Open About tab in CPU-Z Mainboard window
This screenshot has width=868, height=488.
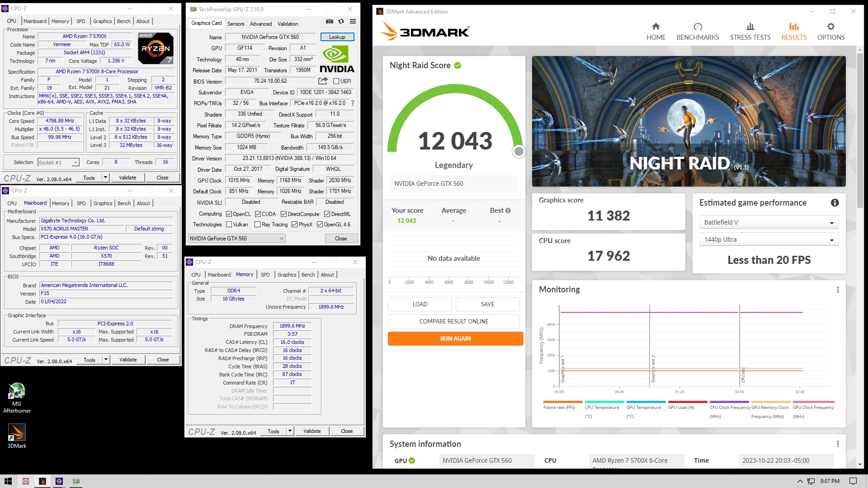(x=143, y=203)
